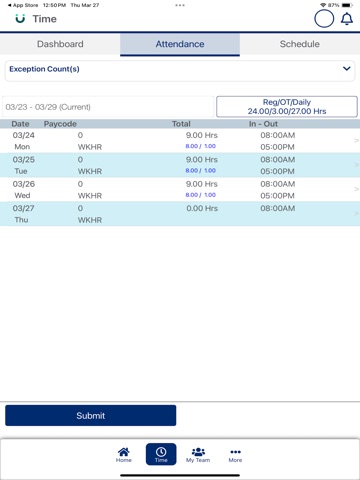The height and width of the screenshot is (480, 360).
Task: Tap 9.00 Hrs total for 03/26
Action: click(x=202, y=184)
